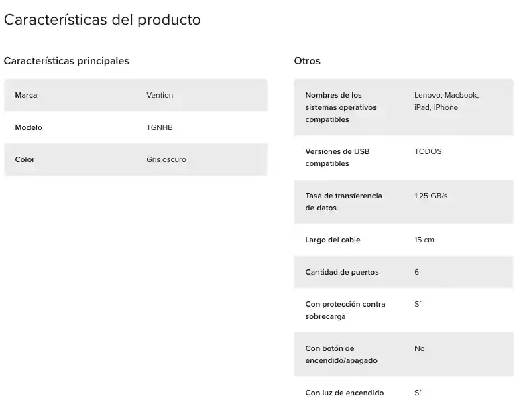Select the cable length value "15 cm"
519x420 pixels.
424,240
